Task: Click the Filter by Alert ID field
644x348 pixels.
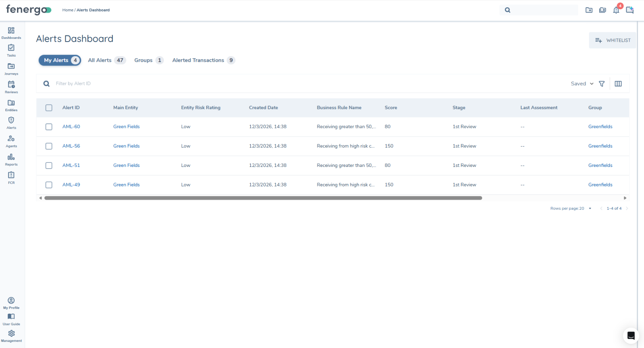Action: click(x=162, y=84)
